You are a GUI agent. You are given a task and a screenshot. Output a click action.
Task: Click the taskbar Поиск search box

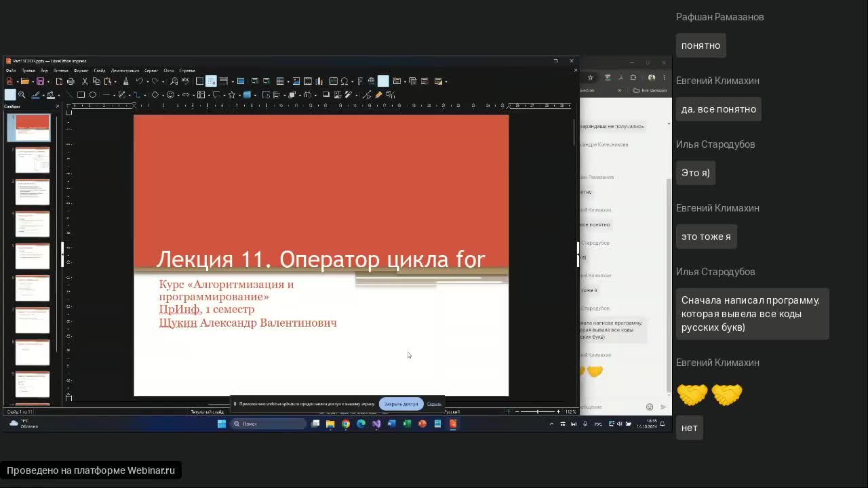269,424
